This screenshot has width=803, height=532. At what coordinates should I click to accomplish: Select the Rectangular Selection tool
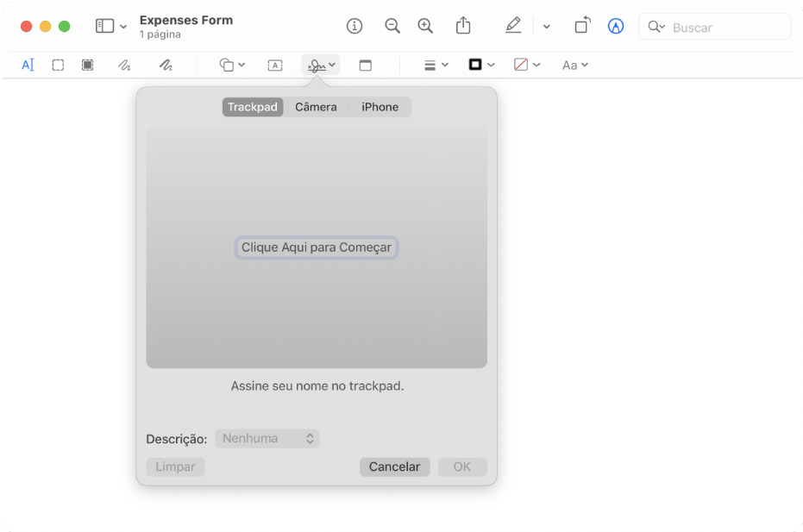point(58,65)
